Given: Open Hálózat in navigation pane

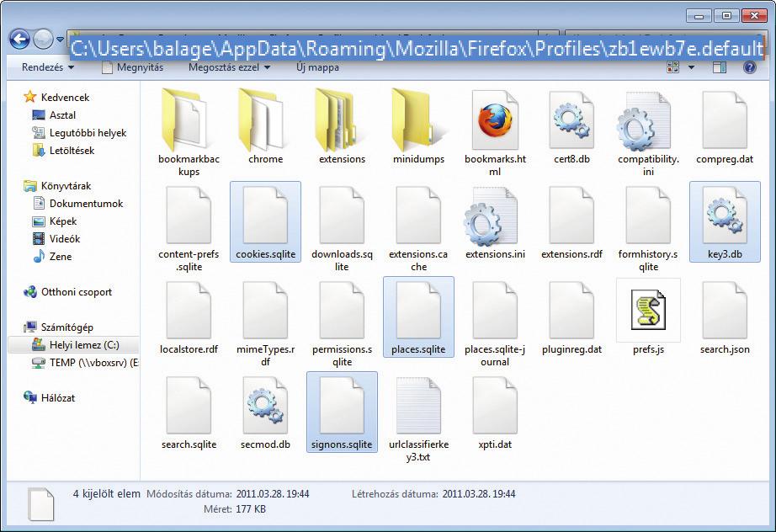Looking at the screenshot, I should [50, 398].
